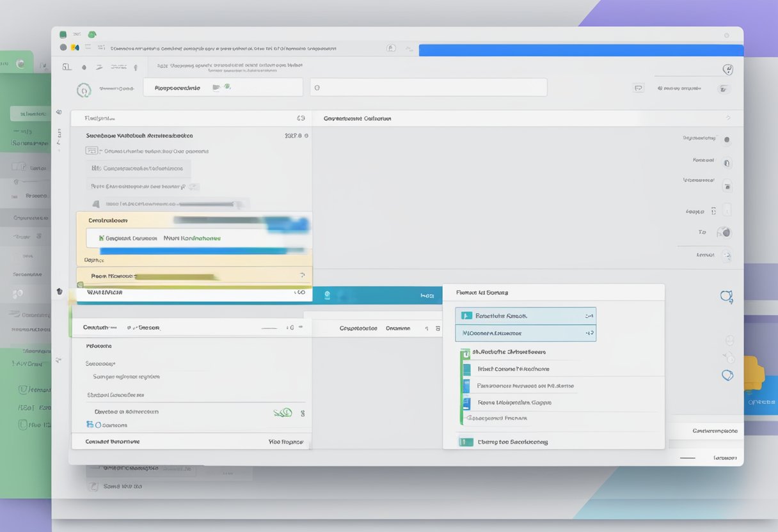Click the teal square icon on bottom popup row
Screen dimensions: 778x532
tap(466, 441)
